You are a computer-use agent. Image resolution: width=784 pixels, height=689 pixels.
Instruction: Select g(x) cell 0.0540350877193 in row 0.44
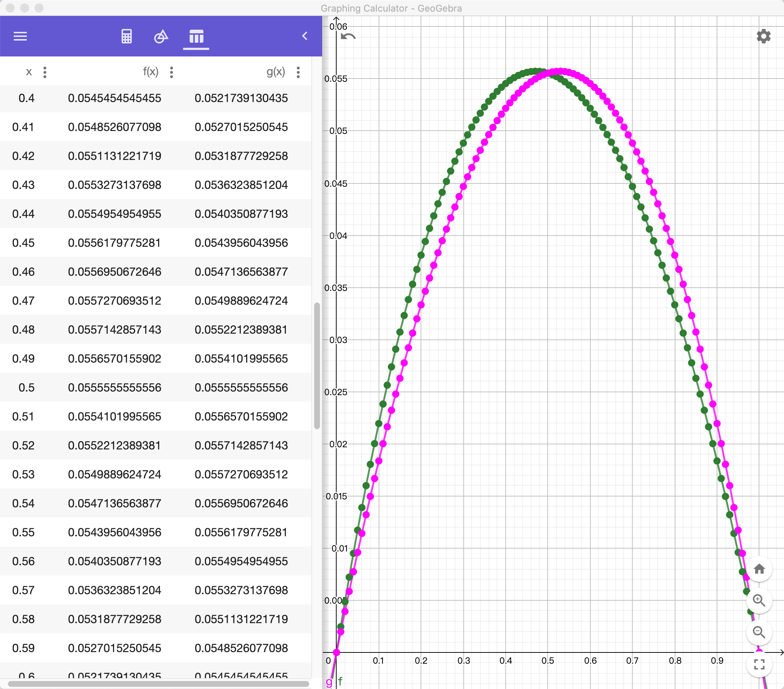pos(241,214)
